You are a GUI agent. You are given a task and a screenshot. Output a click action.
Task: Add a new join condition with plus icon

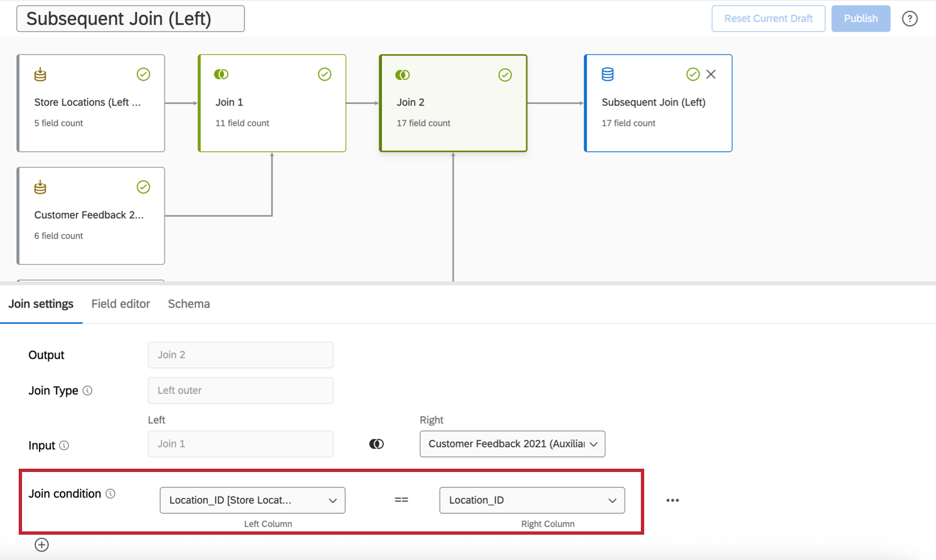(42, 545)
